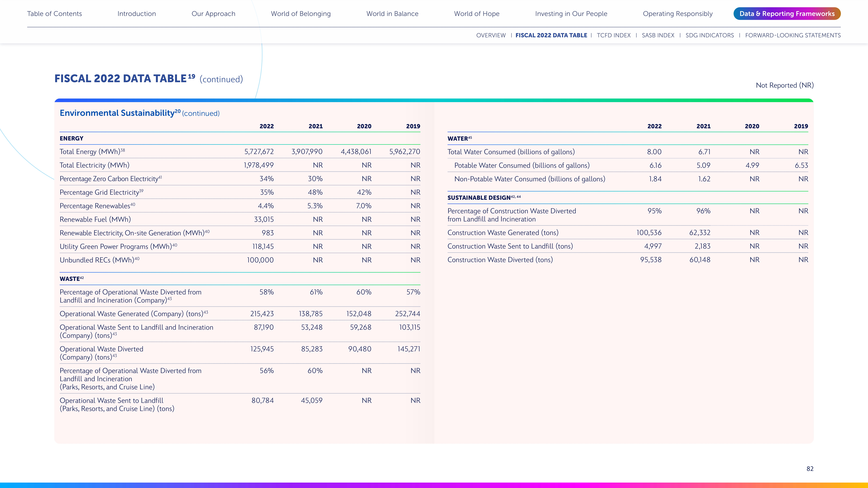Open the Our Approach tab
The height and width of the screenshot is (488, 868).
213,14
